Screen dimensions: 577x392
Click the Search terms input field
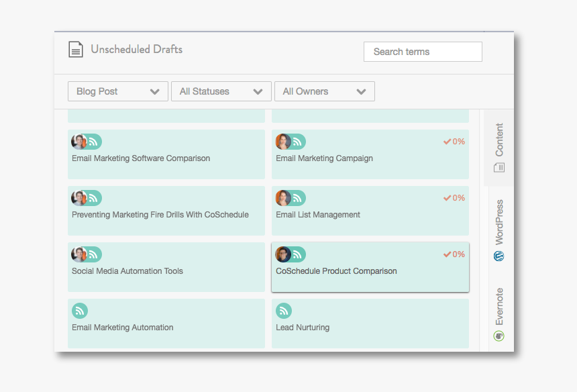(x=423, y=52)
